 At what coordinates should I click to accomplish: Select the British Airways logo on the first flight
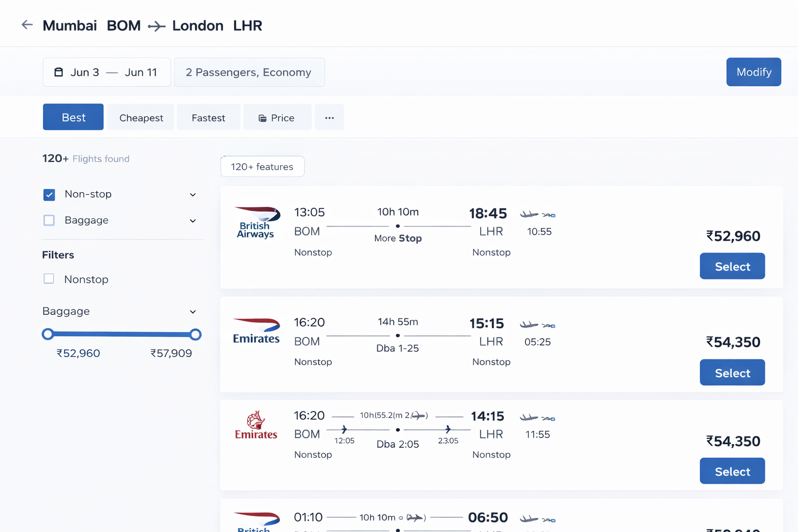click(x=257, y=223)
